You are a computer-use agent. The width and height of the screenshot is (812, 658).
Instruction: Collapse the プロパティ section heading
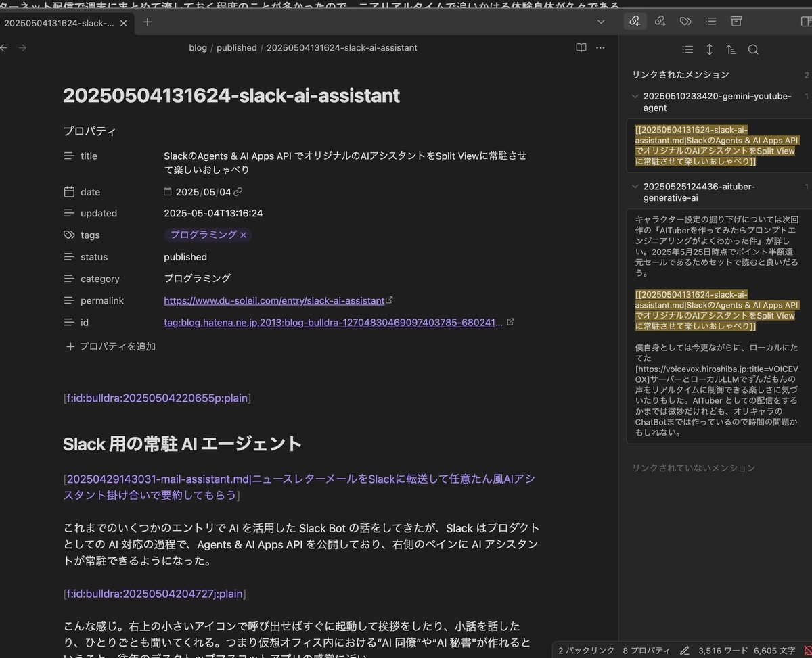(90, 131)
